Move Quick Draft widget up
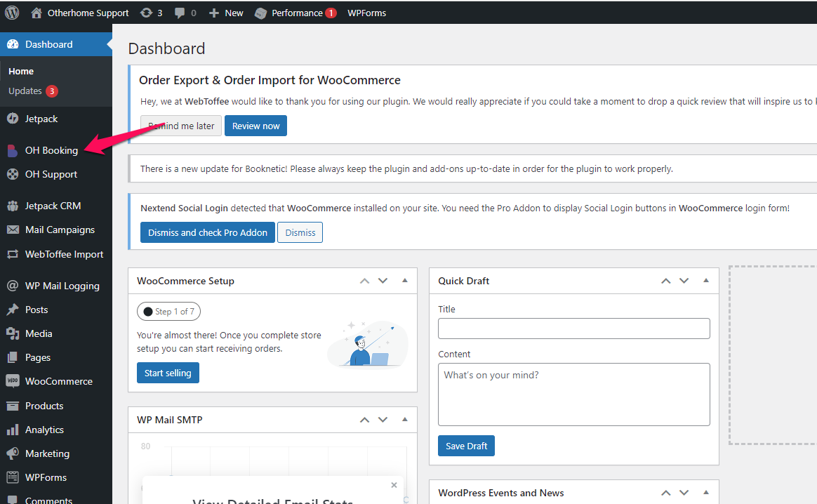This screenshot has width=817, height=504. coord(666,281)
